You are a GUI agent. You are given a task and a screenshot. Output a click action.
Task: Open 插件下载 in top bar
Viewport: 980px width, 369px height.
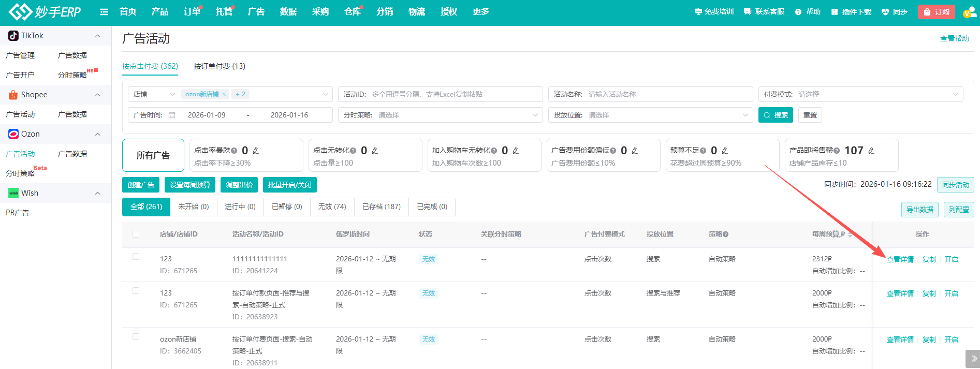(x=852, y=11)
